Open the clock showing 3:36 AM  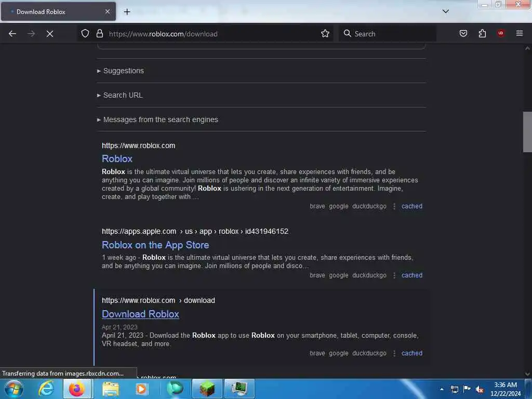coord(506,389)
